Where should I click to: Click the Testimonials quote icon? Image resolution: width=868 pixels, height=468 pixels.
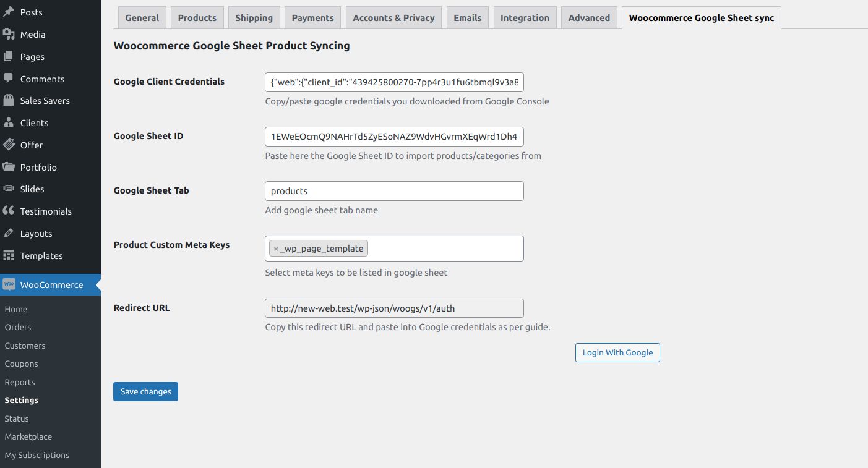(x=9, y=211)
